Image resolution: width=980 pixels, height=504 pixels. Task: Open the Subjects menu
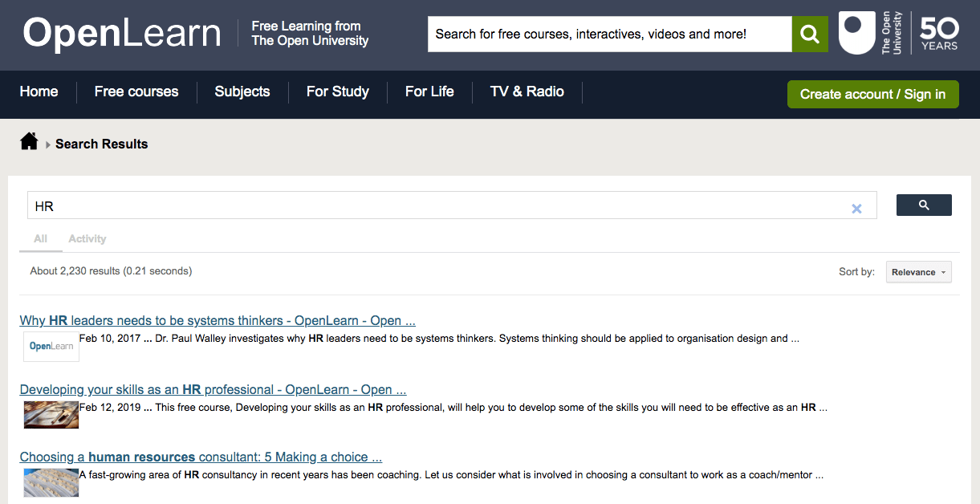coord(242,91)
